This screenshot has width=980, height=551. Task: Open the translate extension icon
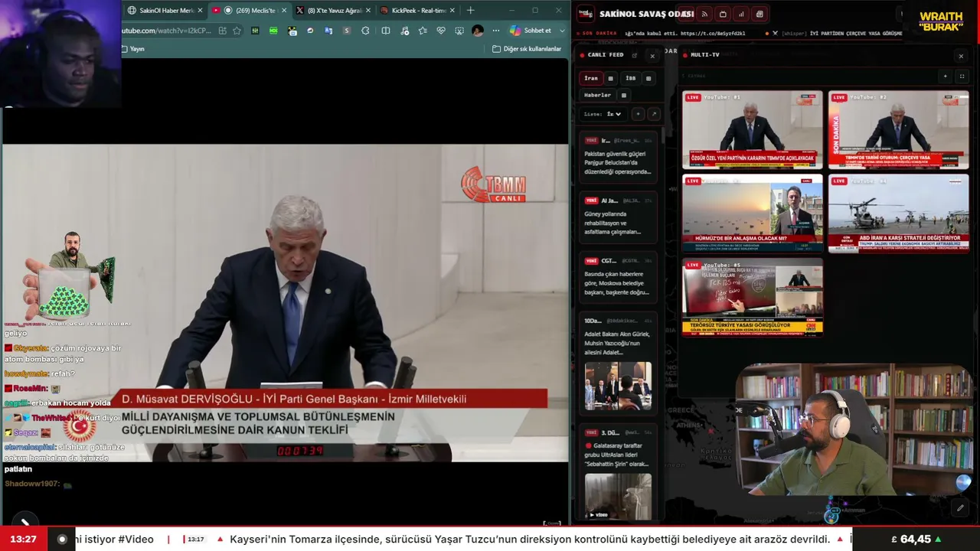[328, 31]
